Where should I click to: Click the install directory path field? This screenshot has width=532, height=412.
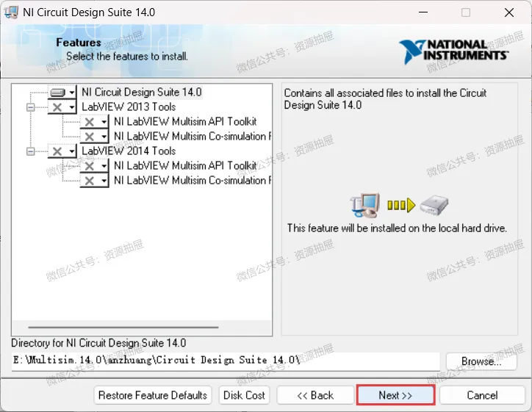[x=226, y=361]
